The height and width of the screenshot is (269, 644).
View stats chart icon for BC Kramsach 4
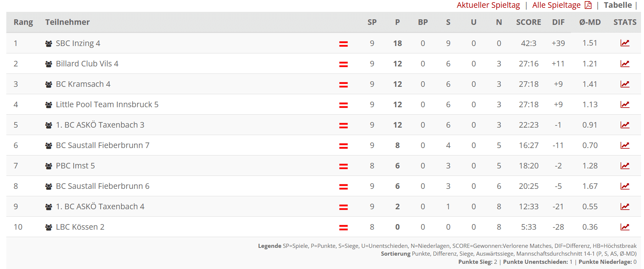[x=625, y=84]
